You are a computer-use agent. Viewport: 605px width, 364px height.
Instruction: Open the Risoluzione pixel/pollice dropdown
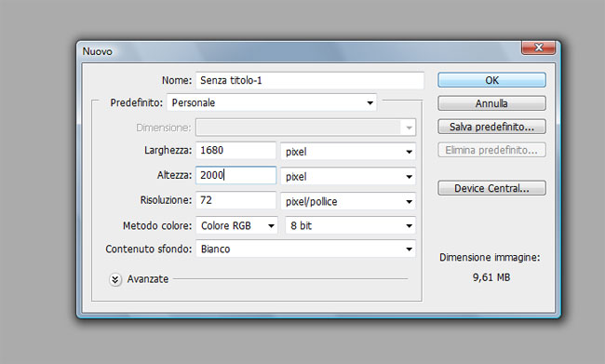tap(348, 201)
